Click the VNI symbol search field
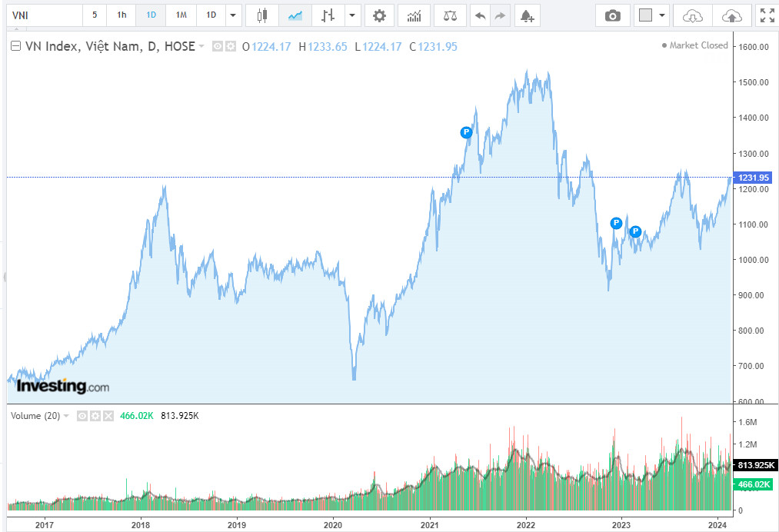The image size is (779, 532). (x=43, y=15)
